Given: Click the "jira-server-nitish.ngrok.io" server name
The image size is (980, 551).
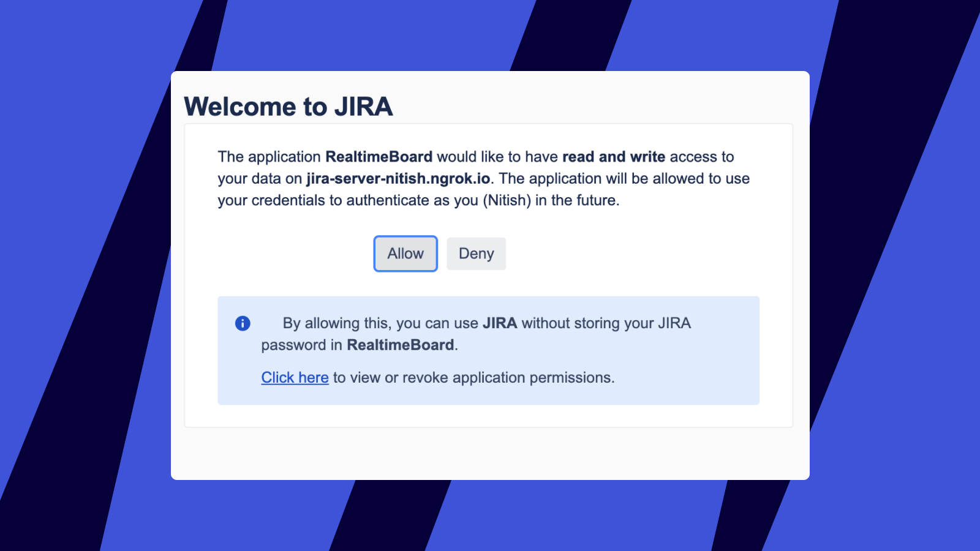Looking at the screenshot, I should tap(398, 179).
